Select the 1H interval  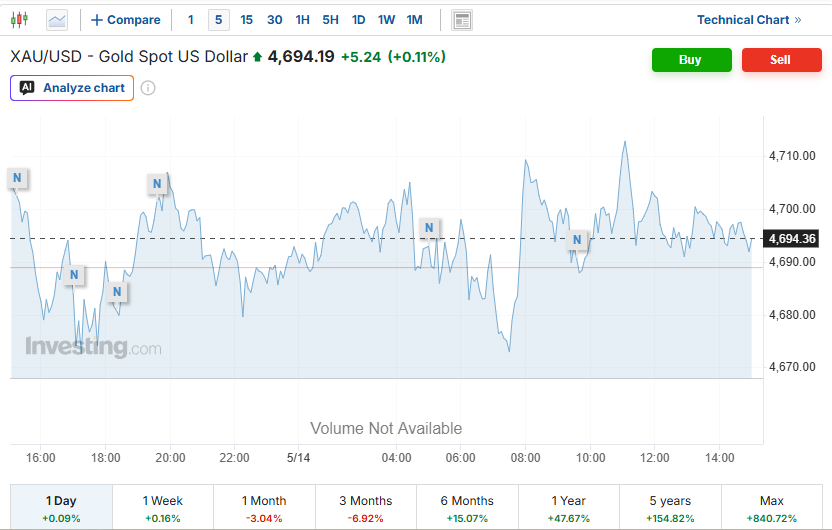click(x=302, y=20)
